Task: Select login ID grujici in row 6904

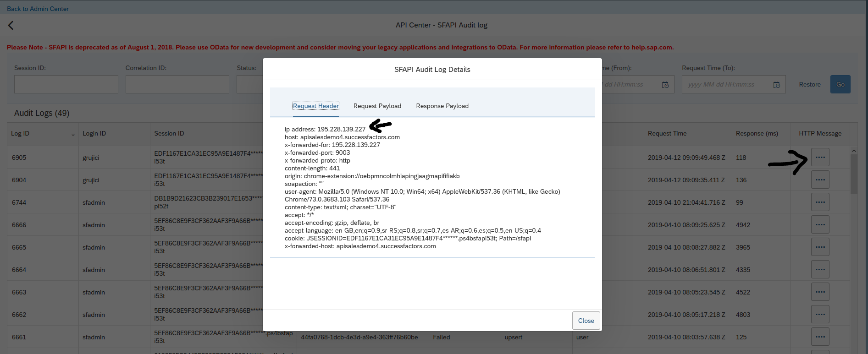Action: coord(91,180)
